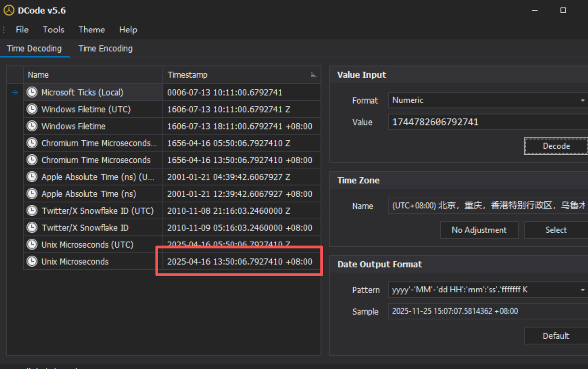Sort by the Timestamp column header
Screen dimensions: 588x369
(x=242, y=75)
